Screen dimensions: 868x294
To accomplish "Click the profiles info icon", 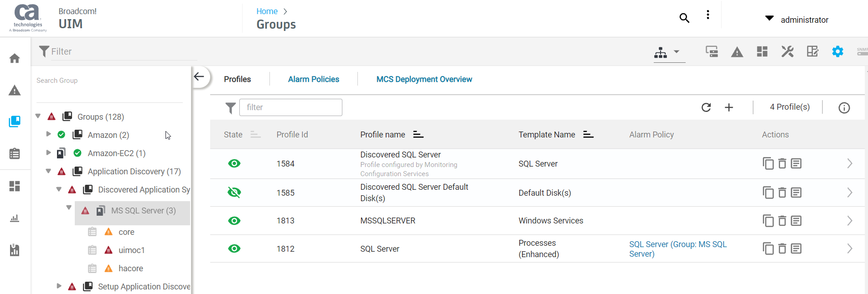I will click(844, 108).
